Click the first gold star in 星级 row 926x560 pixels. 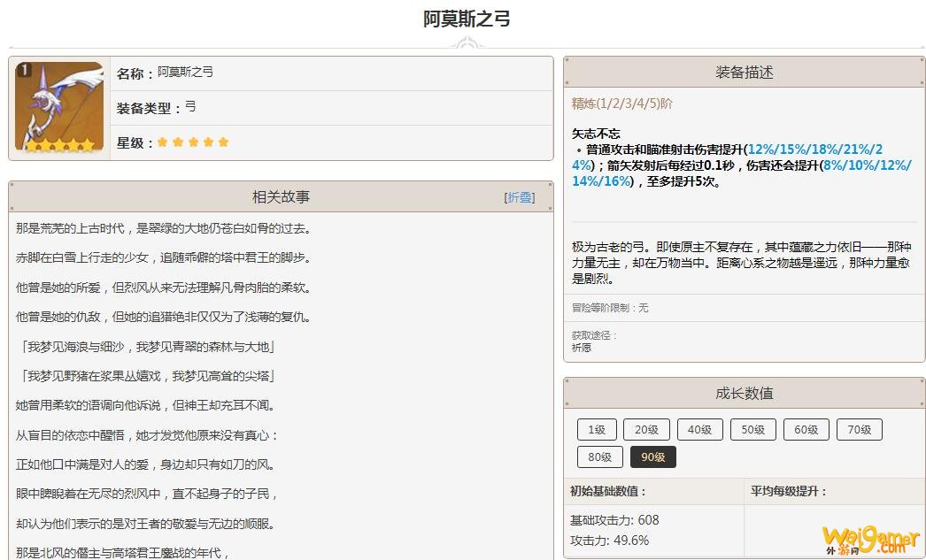coord(162,142)
